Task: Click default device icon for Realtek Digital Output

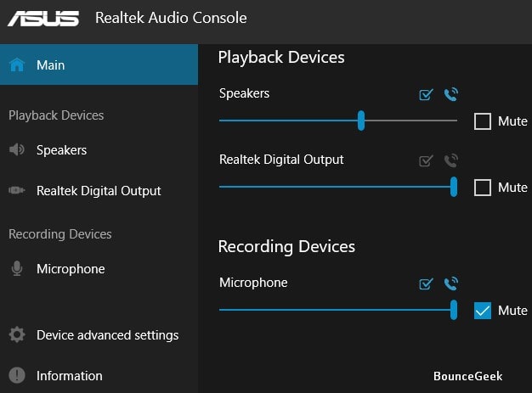Action: tap(427, 160)
